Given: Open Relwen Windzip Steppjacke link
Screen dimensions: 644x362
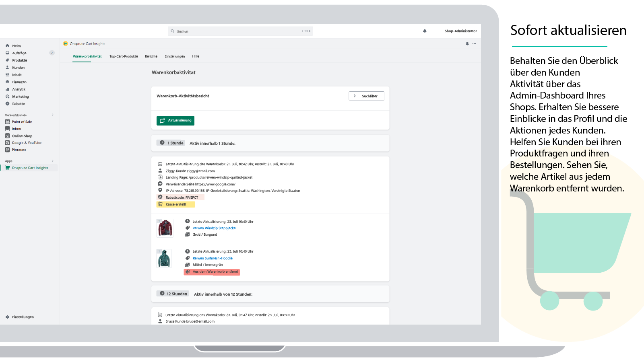Looking at the screenshot, I should click(214, 228).
